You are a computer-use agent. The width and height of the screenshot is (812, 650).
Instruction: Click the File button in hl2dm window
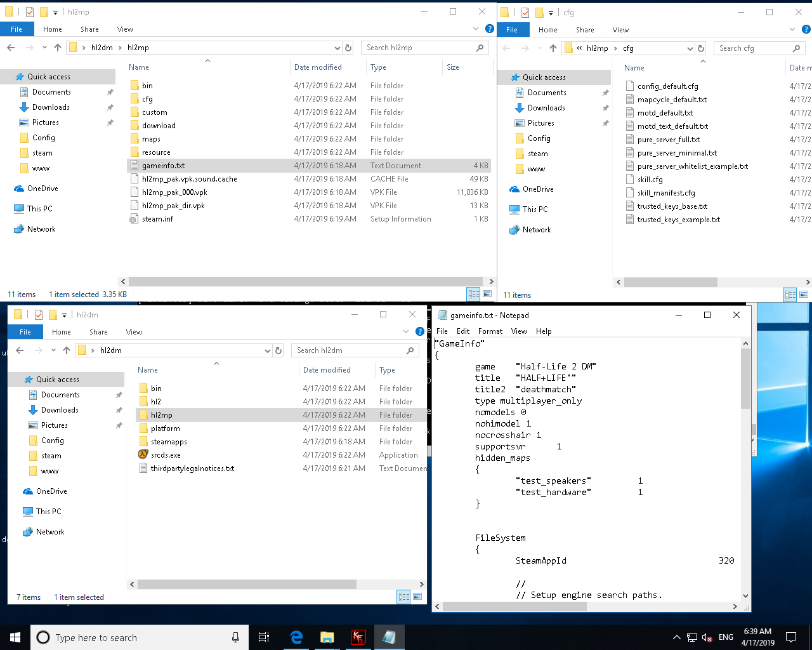pyautogui.click(x=25, y=331)
